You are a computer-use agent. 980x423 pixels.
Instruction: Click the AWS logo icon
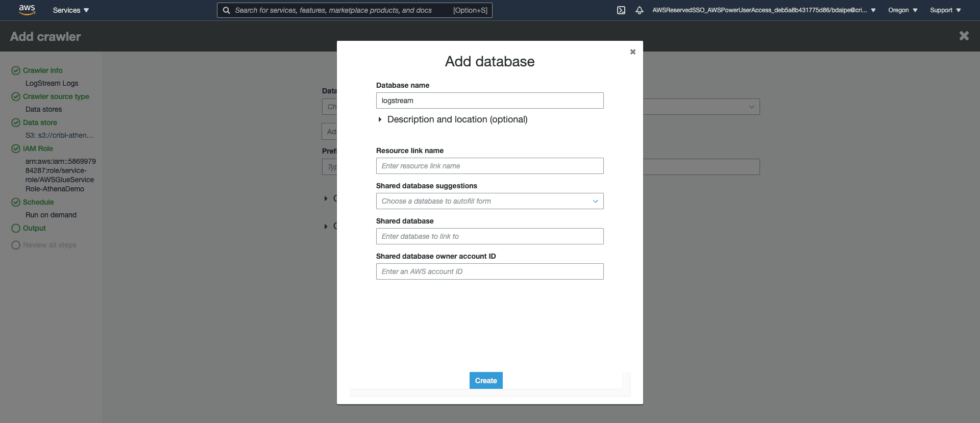(27, 10)
